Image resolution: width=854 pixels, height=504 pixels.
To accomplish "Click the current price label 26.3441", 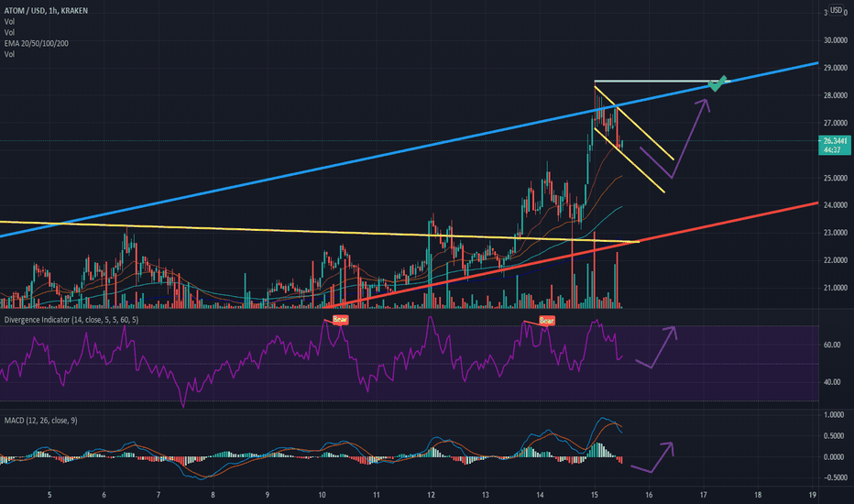I will [x=835, y=140].
